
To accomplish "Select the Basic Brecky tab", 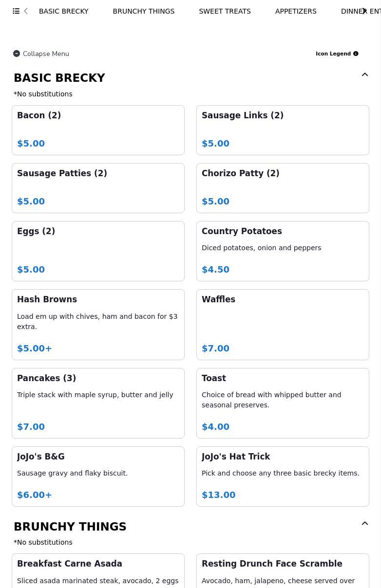I will click(x=63, y=11).
